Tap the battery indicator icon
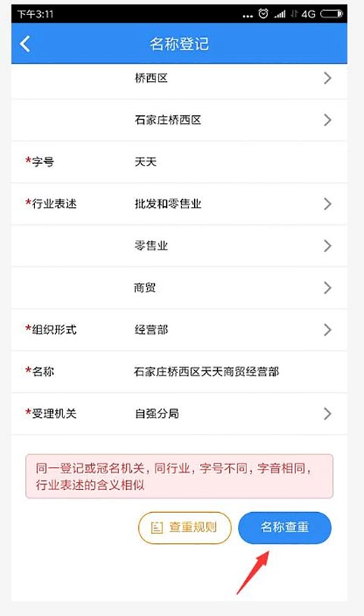The width and height of the screenshot is (364, 616). coord(332,14)
